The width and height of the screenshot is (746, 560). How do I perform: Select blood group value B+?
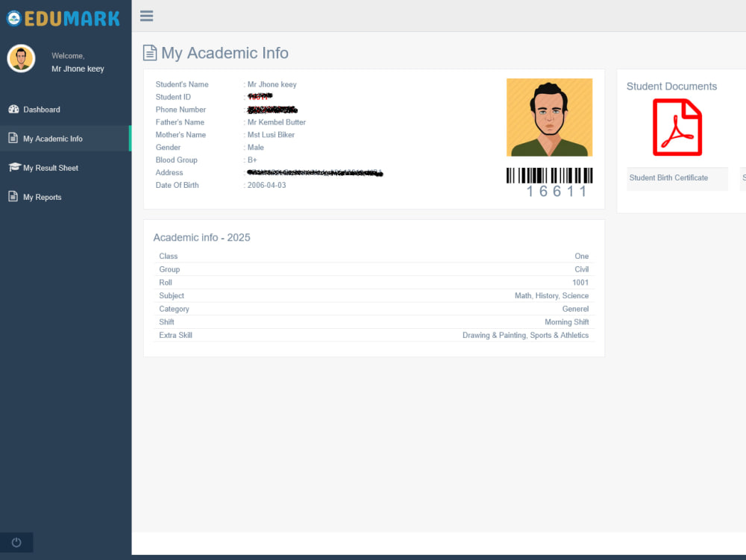pos(252,160)
